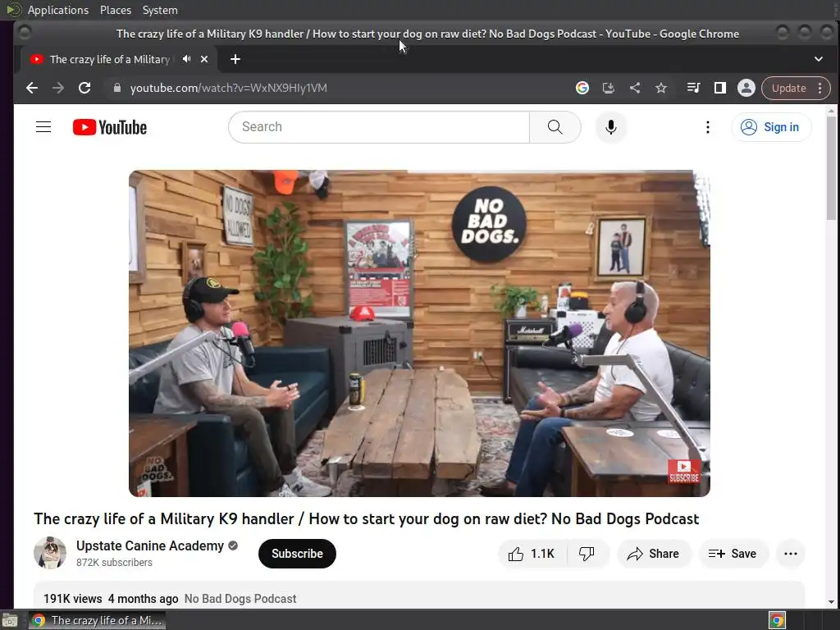
Task: Click scrollbar down arrow
Action: 832,602
